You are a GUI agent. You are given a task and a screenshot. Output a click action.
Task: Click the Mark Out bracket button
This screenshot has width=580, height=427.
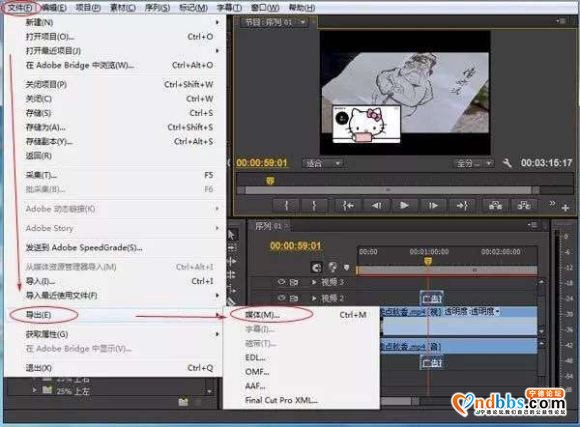click(x=314, y=205)
